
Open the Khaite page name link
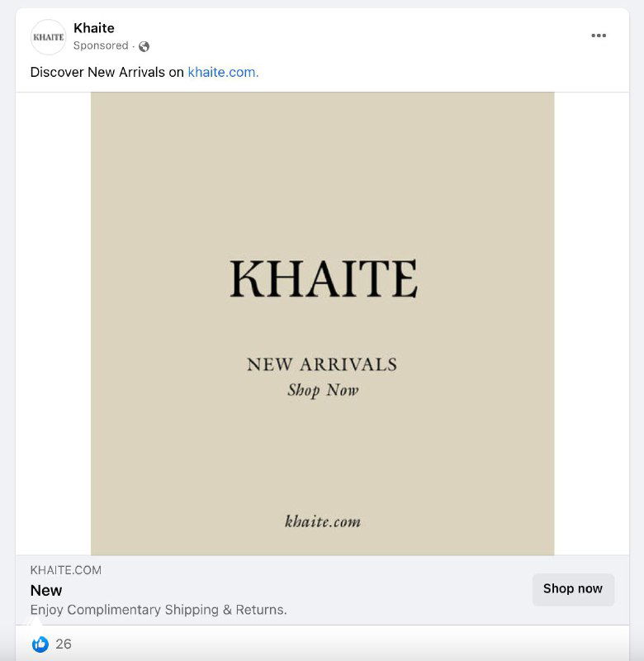[x=94, y=28]
